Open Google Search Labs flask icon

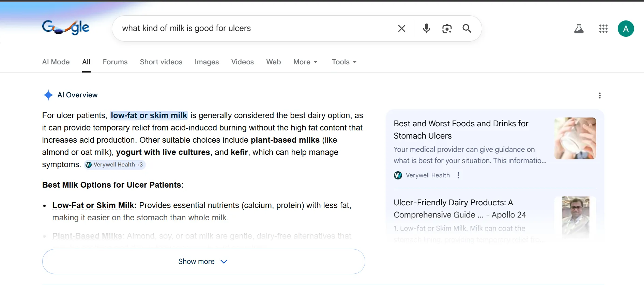579,29
